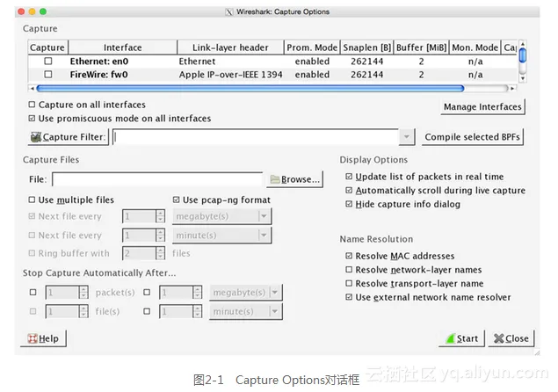This screenshot has width=558, height=392.
Task: Click the Browse... button
Action: (x=294, y=179)
